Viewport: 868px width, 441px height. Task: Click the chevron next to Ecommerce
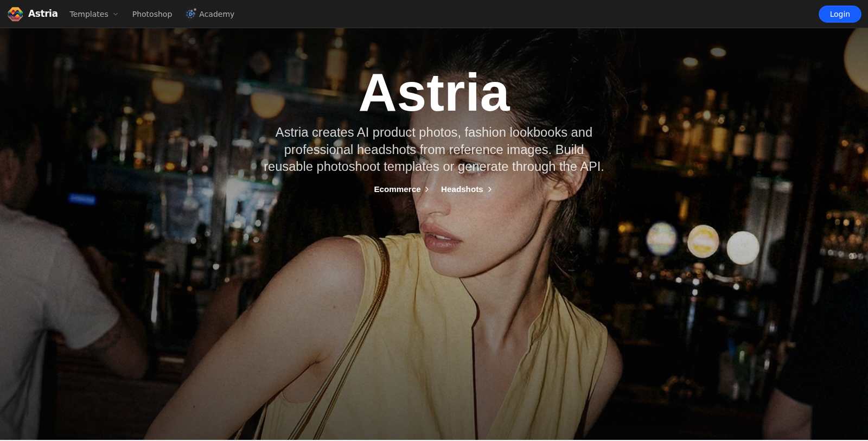coord(427,189)
